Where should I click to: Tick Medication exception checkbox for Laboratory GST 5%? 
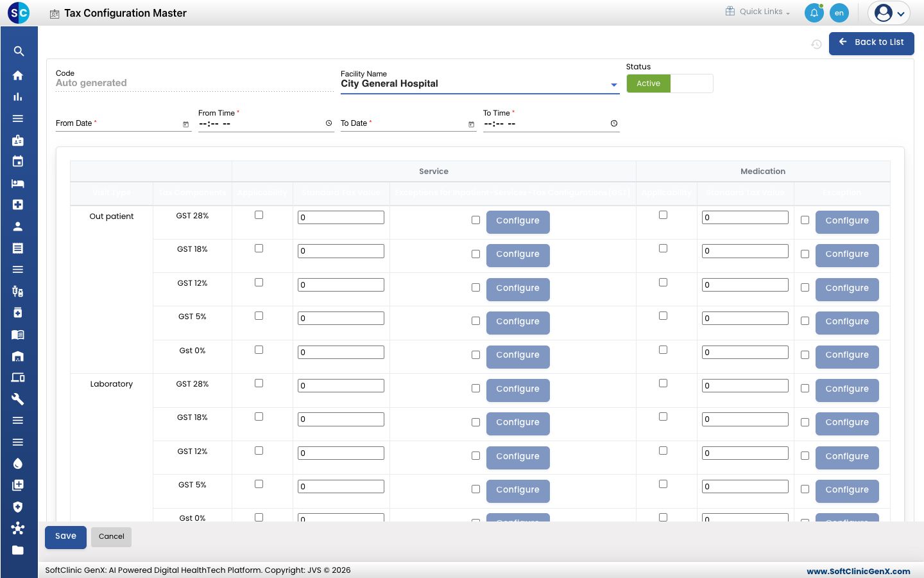coord(805,489)
